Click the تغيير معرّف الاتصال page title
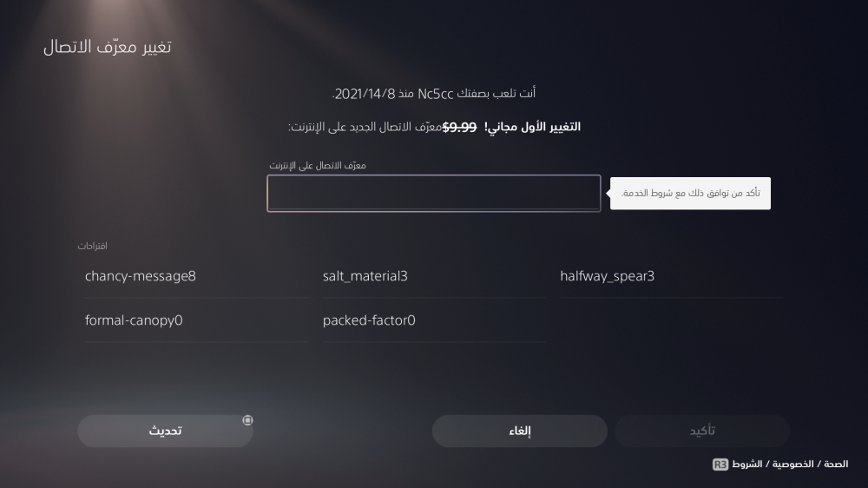The height and width of the screenshot is (488, 868). 108,47
